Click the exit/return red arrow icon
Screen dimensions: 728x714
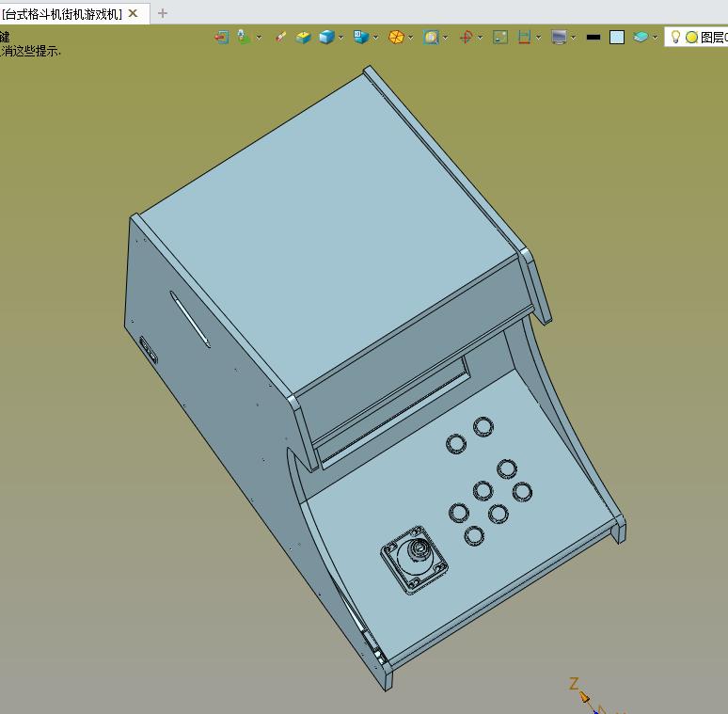click(x=221, y=37)
